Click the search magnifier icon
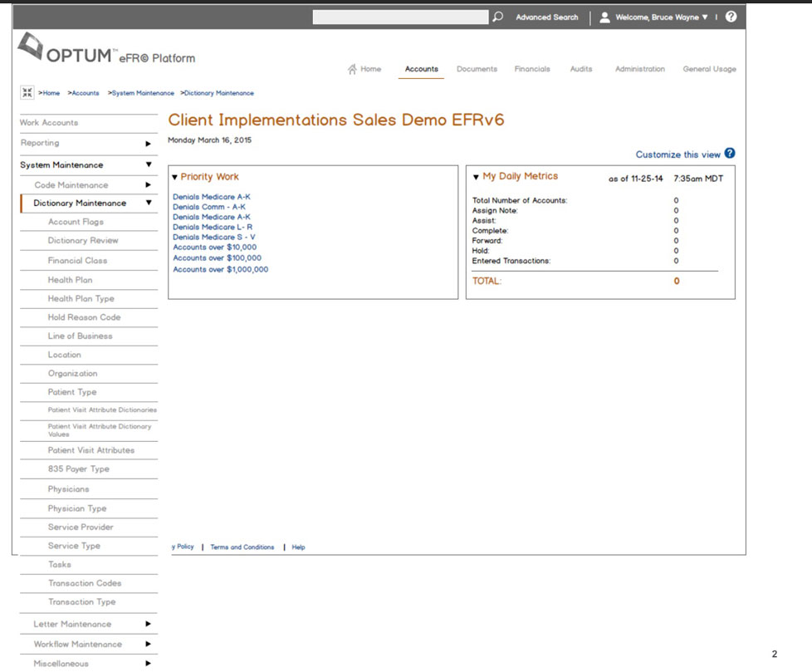 point(498,17)
